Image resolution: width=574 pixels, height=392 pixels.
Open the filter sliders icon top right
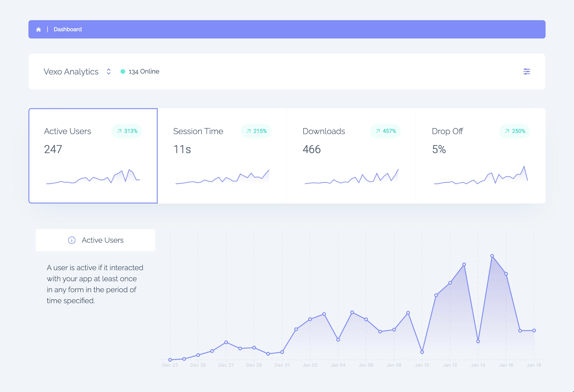click(x=527, y=71)
